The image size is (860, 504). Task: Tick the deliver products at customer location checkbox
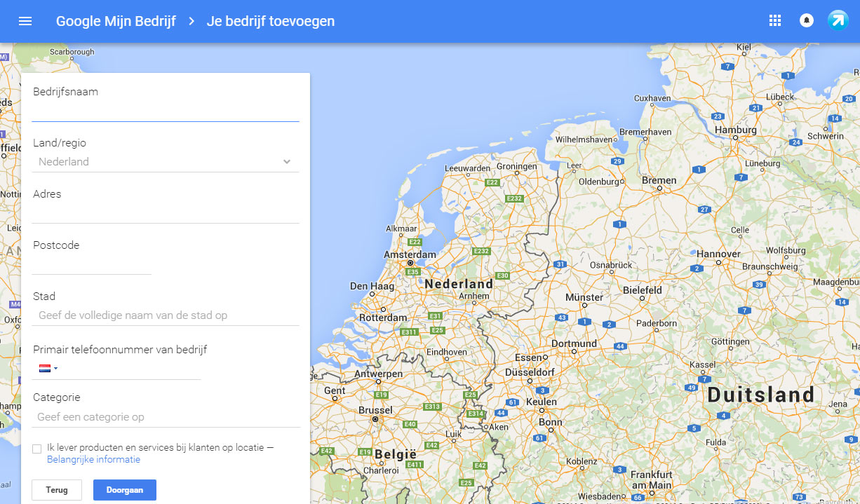[37, 449]
